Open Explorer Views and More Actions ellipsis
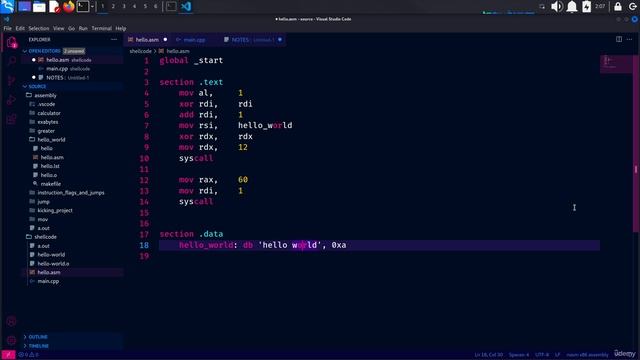640x360 pixels. 114,40
